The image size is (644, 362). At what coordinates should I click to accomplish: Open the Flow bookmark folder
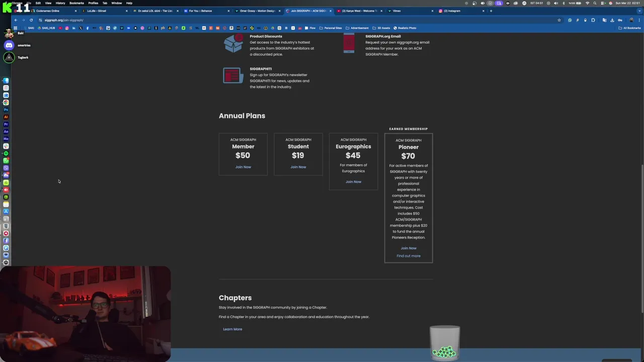[x=310, y=28]
